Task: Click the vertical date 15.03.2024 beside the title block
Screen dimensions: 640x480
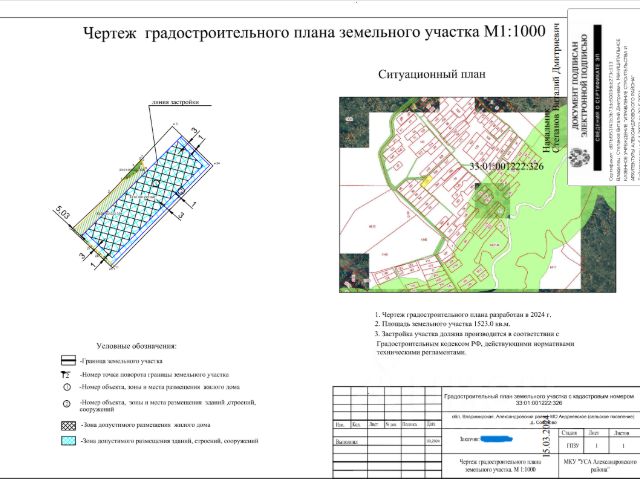Action: click(x=548, y=436)
